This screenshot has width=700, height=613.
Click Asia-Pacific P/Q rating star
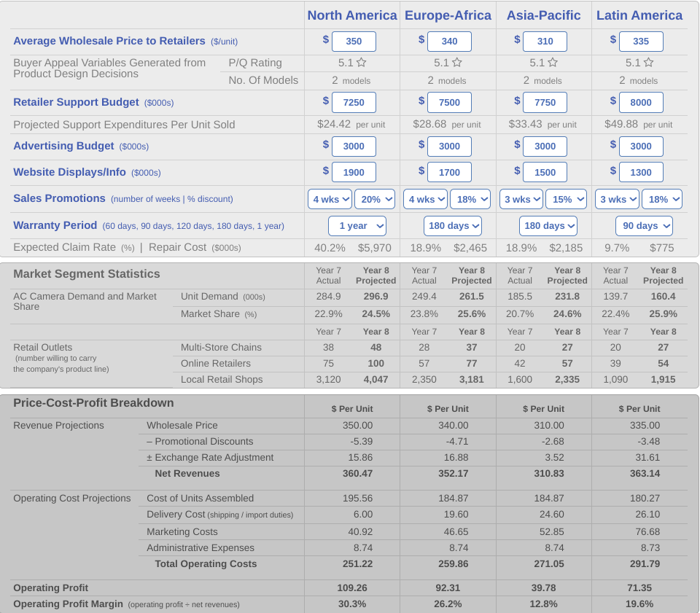[553, 63]
